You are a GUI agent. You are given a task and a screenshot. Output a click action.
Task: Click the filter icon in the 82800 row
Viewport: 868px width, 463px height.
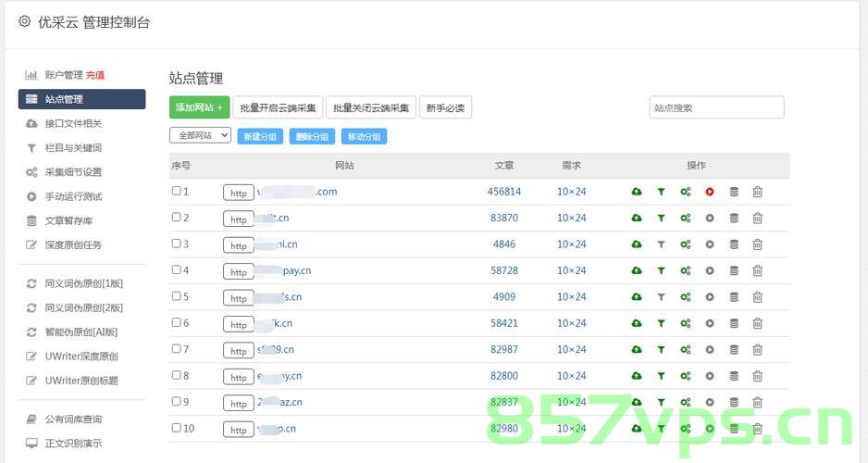pos(661,376)
